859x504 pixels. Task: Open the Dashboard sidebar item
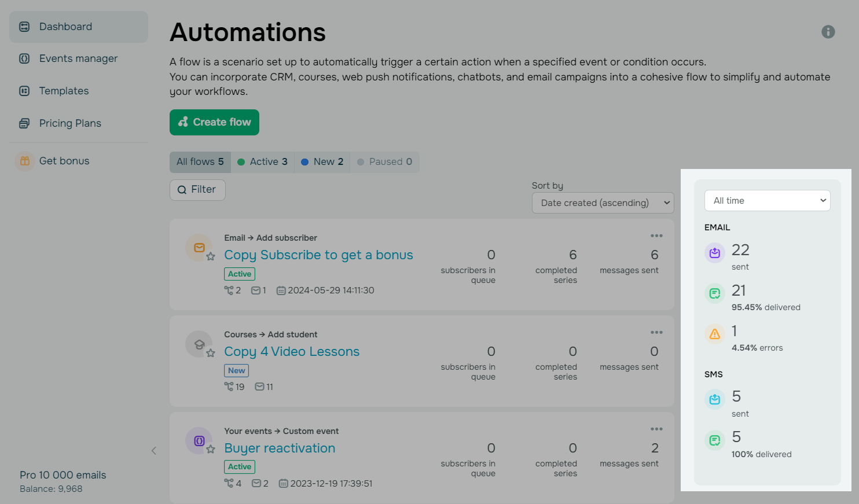[x=79, y=27]
